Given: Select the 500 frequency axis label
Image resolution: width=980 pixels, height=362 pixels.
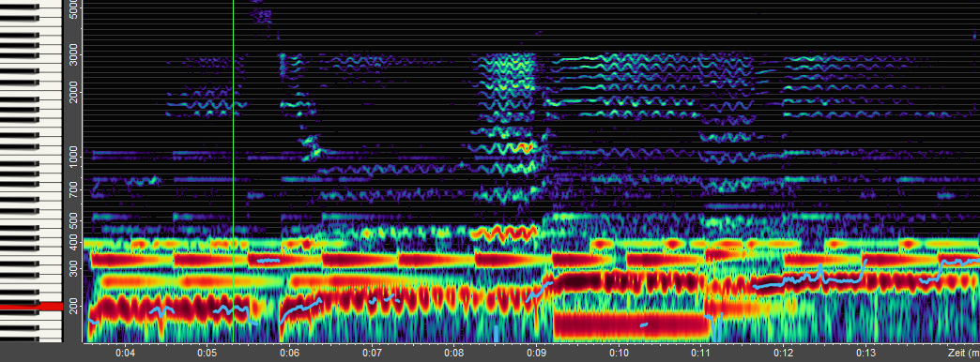Looking at the screenshot, I should click(74, 220).
